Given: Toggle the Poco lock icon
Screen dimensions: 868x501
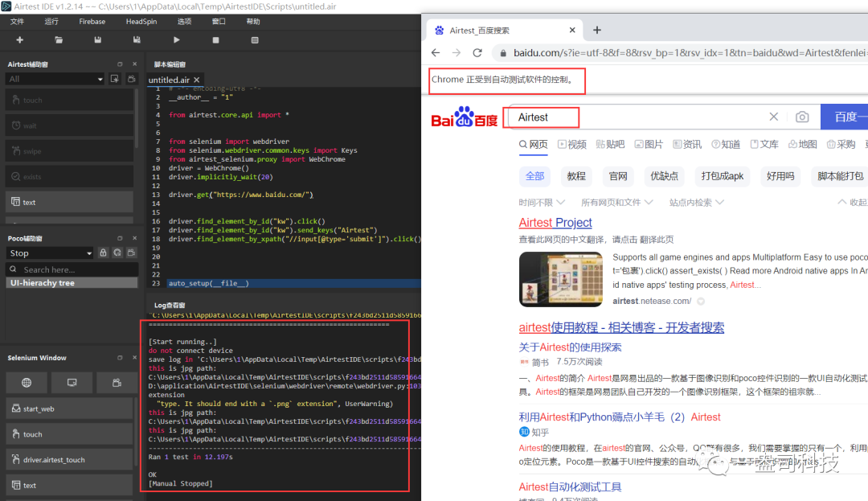Looking at the screenshot, I should (103, 253).
